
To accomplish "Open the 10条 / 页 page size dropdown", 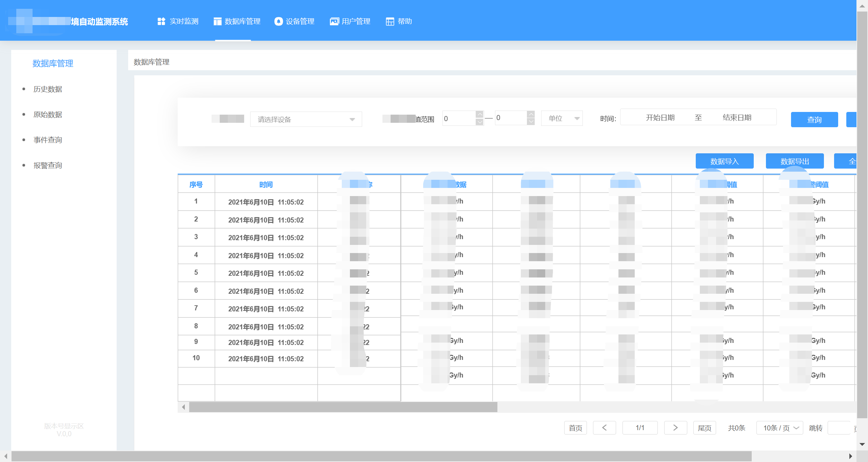I will pos(780,428).
